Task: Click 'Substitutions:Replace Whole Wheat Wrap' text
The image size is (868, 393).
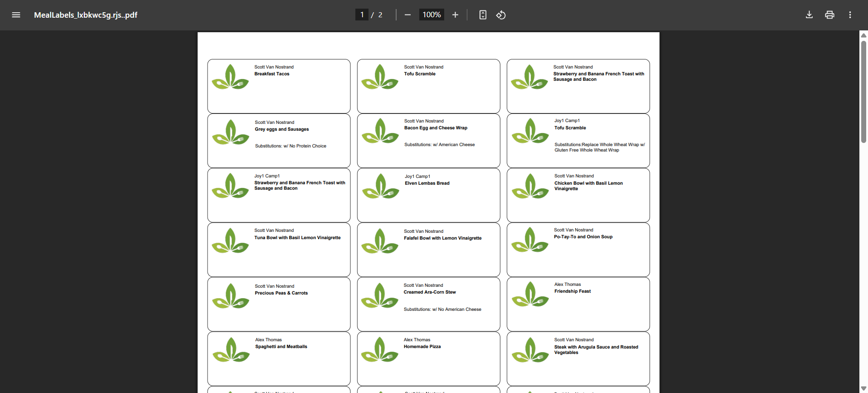Action: (x=600, y=147)
